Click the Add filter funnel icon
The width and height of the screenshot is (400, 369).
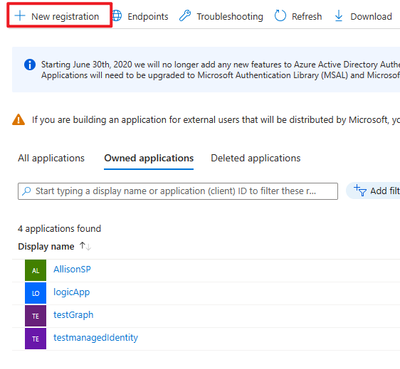[360, 190]
